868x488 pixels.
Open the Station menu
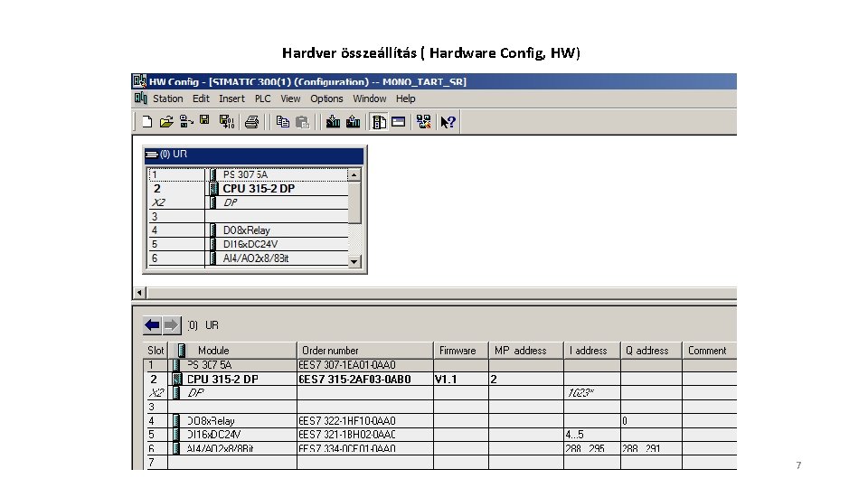168,99
